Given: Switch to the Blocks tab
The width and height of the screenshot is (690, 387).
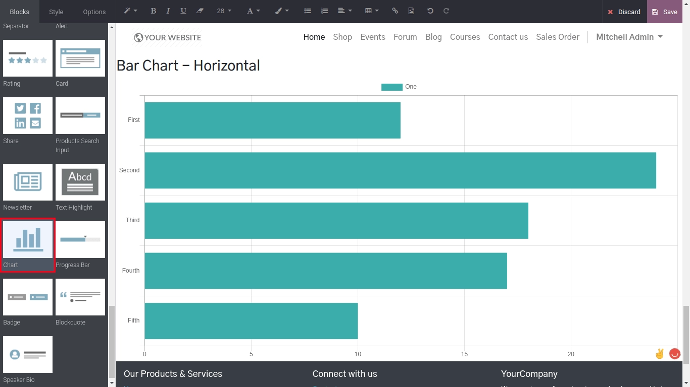Looking at the screenshot, I should pyautogui.click(x=19, y=11).
